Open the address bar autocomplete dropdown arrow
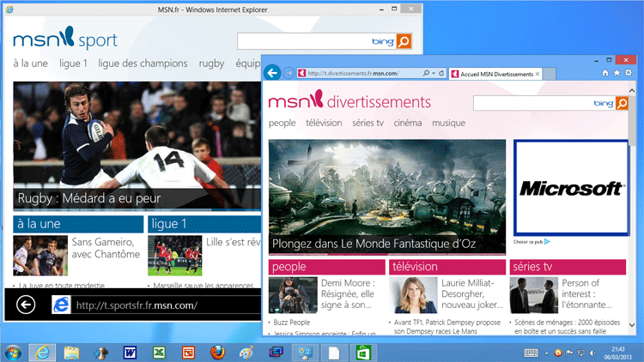 [x=434, y=73]
